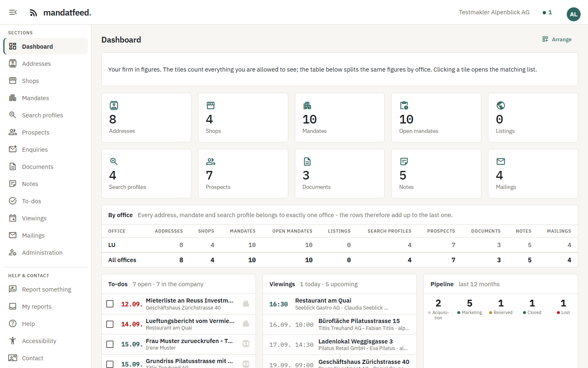Image resolution: width=588 pixels, height=368 pixels.
Task: Click the Pipeline panel heading
Action: tap(442, 284)
